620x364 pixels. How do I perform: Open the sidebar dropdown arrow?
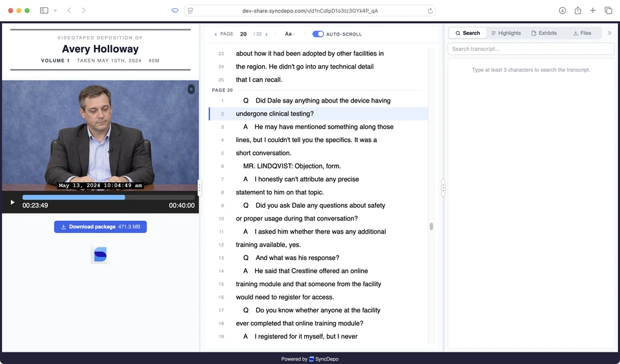point(56,11)
